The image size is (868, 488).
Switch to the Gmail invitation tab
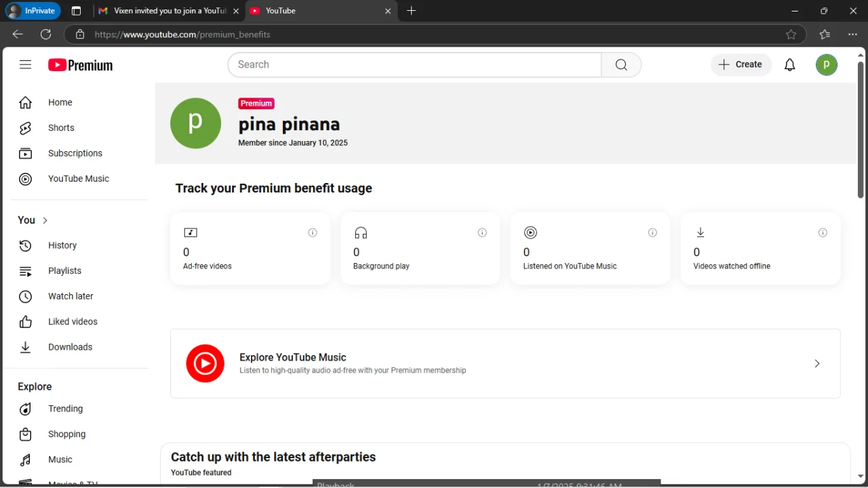point(167,11)
